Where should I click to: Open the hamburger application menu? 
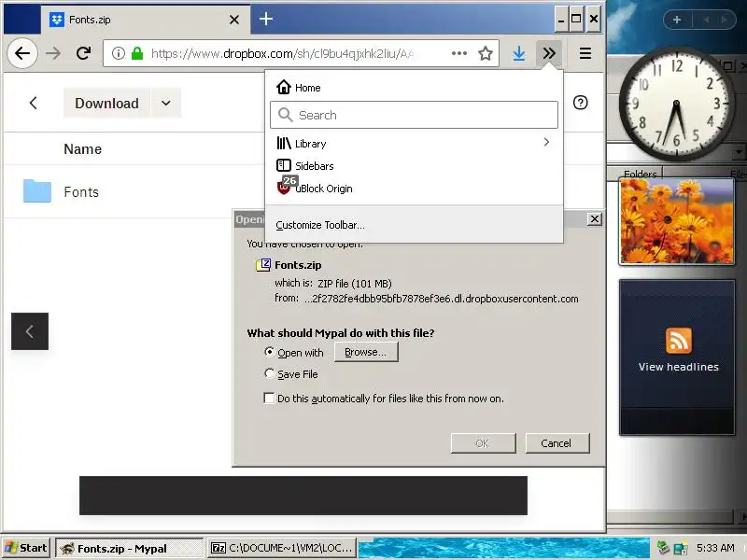(585, 53)
